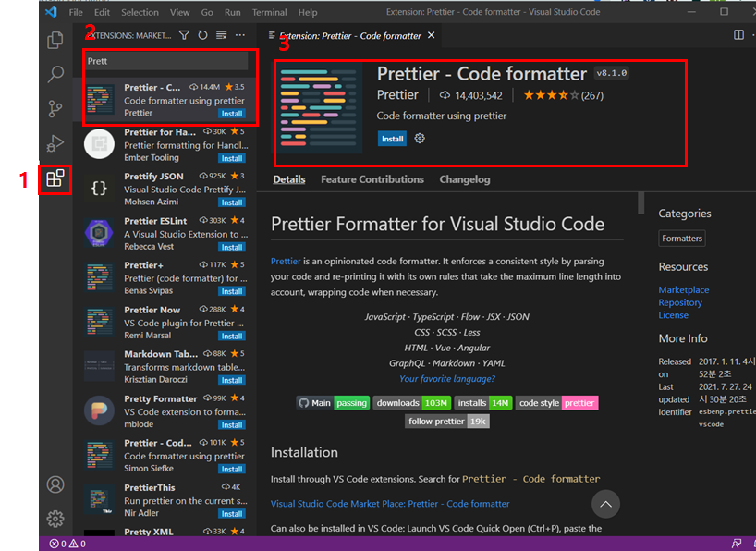
Task: Switch to the Changelog tab
Action: (x=465, y=179)
